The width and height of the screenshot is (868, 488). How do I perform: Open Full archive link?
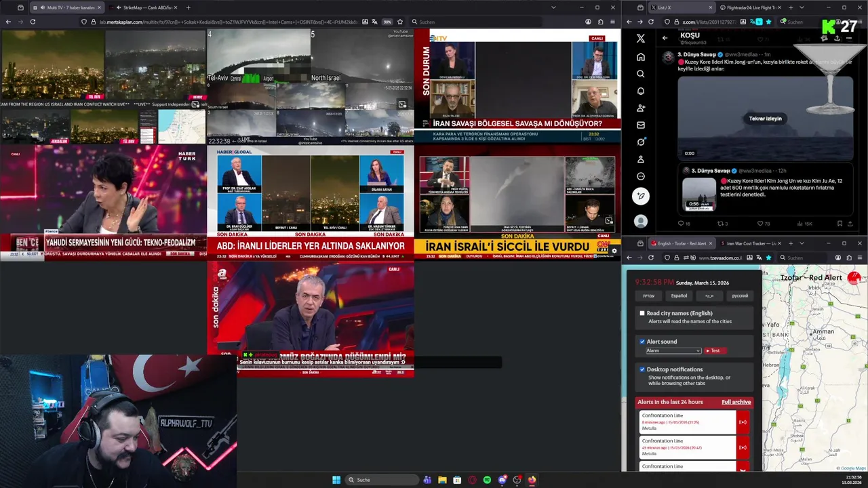[x=736, y=402]
